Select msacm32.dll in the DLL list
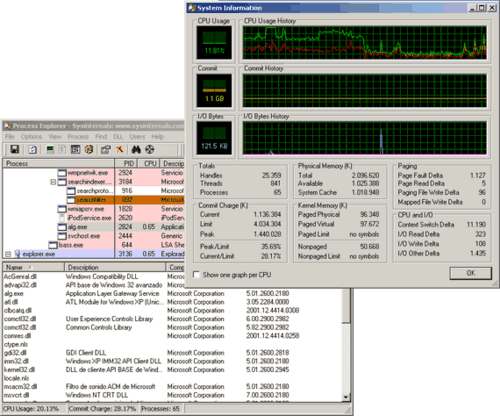This screenshot has width=500, height=416. [20, 387]
